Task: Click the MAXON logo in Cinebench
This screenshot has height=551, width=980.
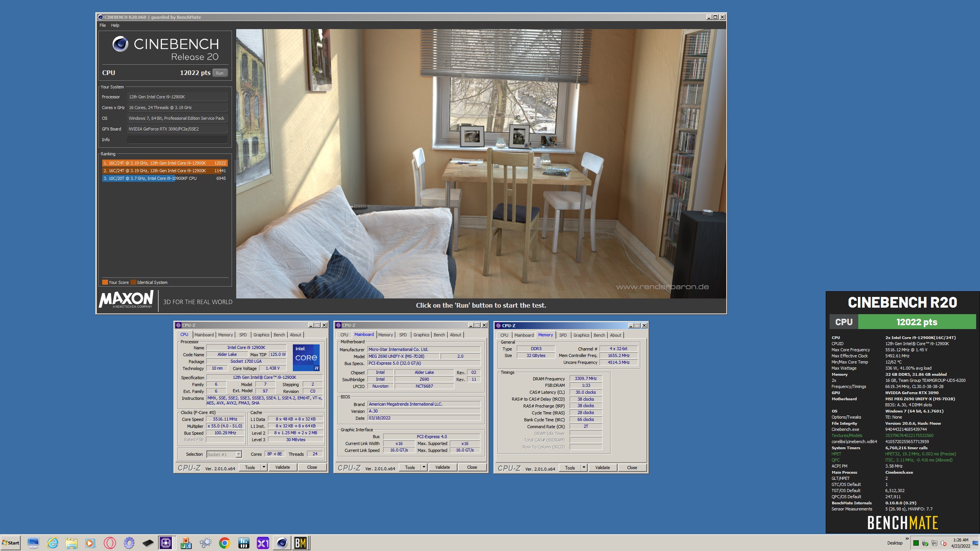Action: pos(126,300)
